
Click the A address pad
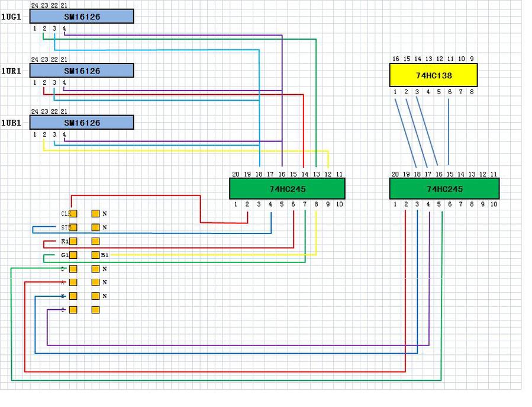tap(73, 283)
